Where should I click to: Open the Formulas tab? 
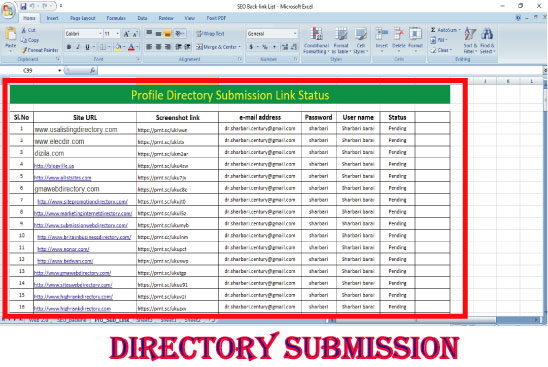click(x=116, y=18)
